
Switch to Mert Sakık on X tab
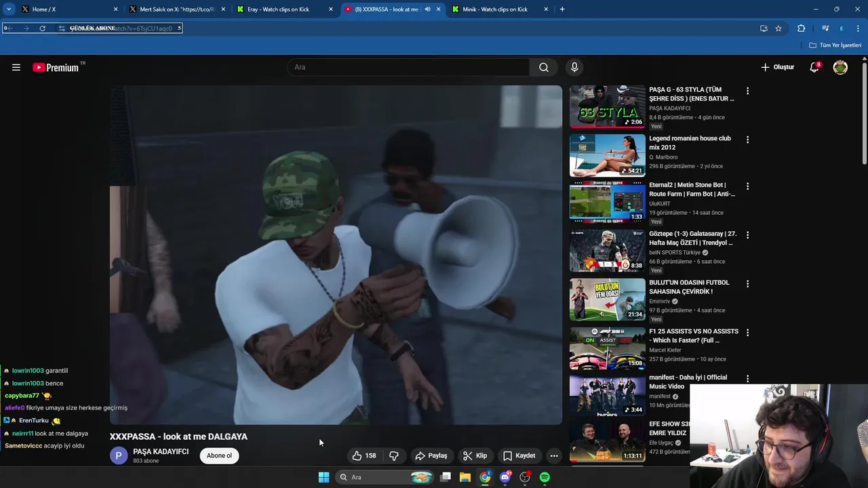click(x=177, y=9)
